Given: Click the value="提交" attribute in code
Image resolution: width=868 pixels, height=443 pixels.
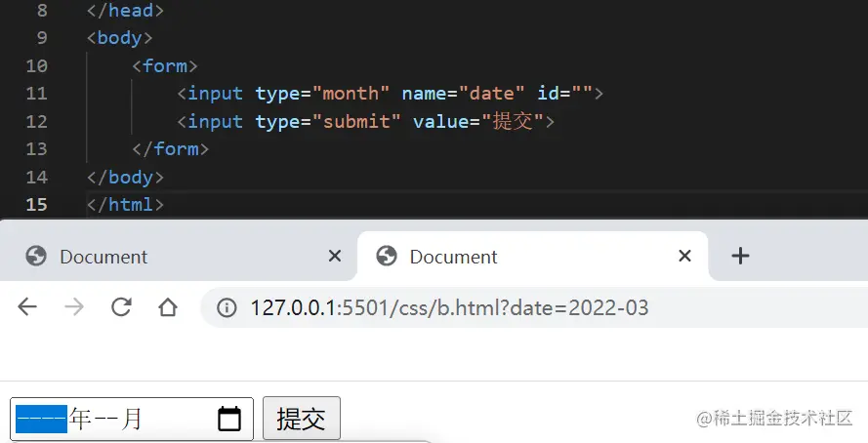Looking at the screenshot, I should click(478, 121).
